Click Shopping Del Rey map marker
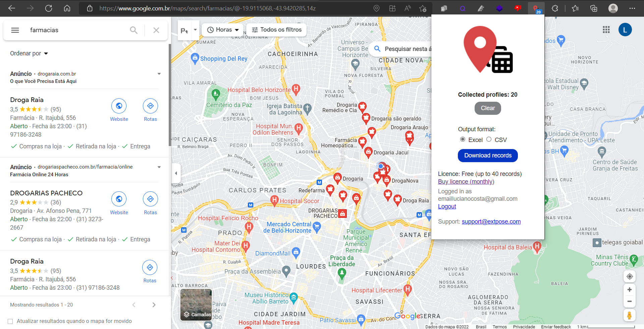 click(195, 58)
